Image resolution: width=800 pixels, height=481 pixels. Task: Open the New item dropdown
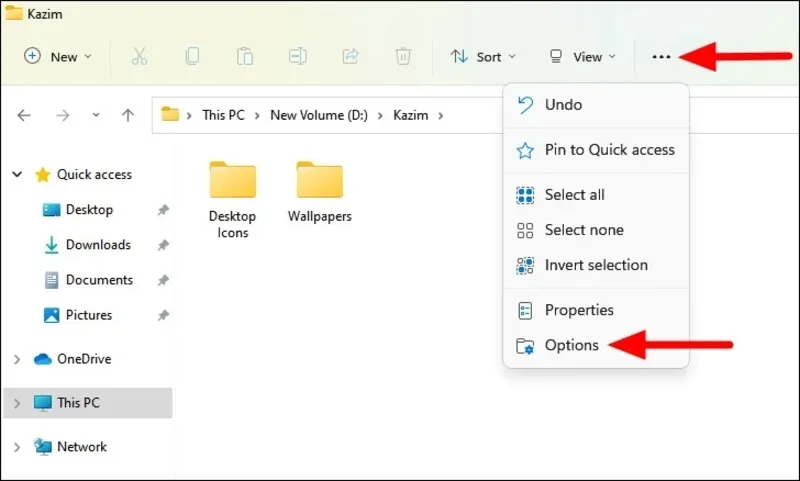click(58, 56)
